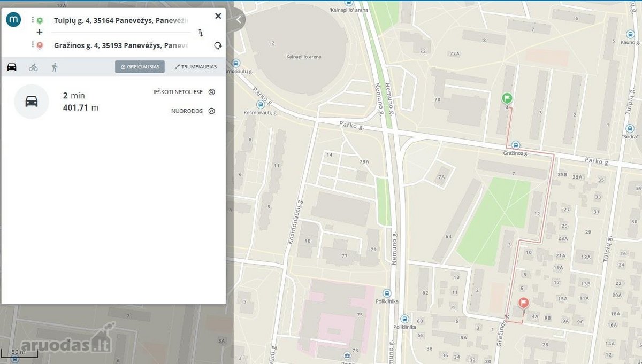
Task: Open the Nuorodos share links option
Action: click(193, 111)
